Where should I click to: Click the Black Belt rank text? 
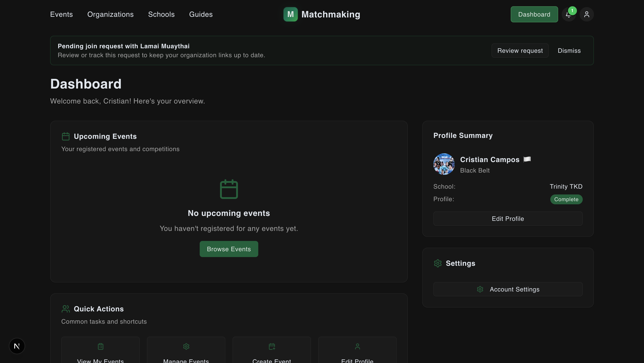[475, 170]
